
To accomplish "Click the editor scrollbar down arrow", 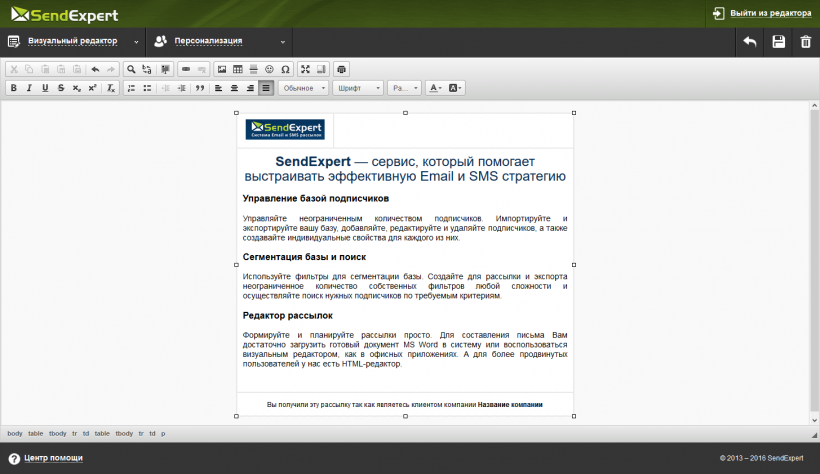I will coord(815,420).
